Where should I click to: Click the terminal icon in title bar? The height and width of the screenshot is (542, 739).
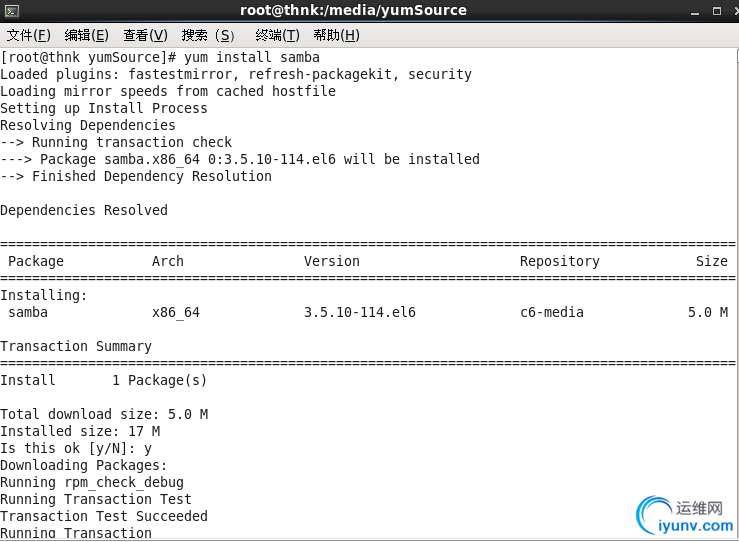click(x=11, y=11)
